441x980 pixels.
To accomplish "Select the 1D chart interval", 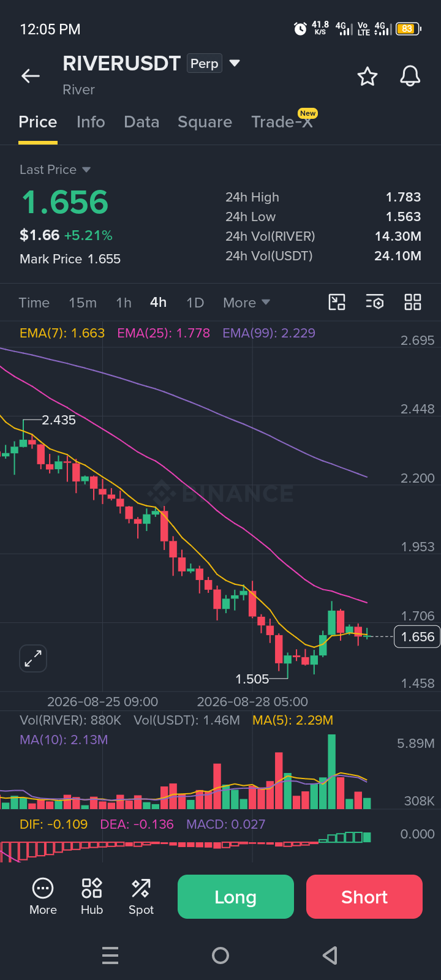I will click(195, 303).
